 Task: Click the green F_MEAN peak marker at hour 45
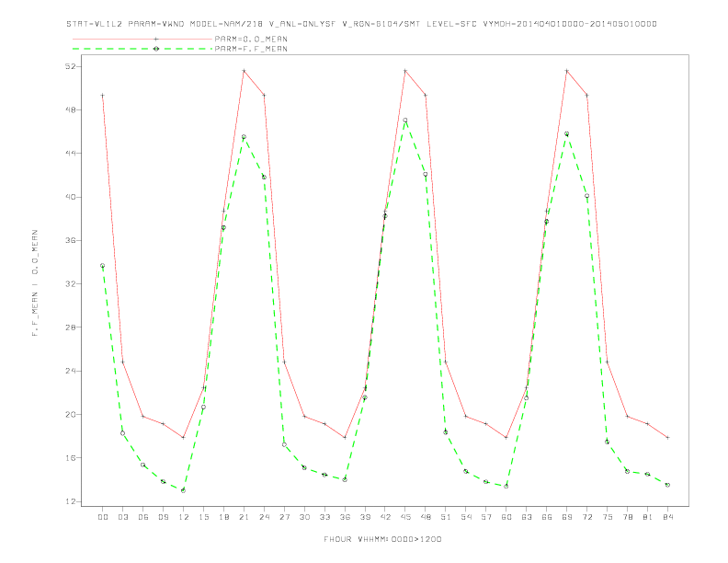(x=405, y=121)
